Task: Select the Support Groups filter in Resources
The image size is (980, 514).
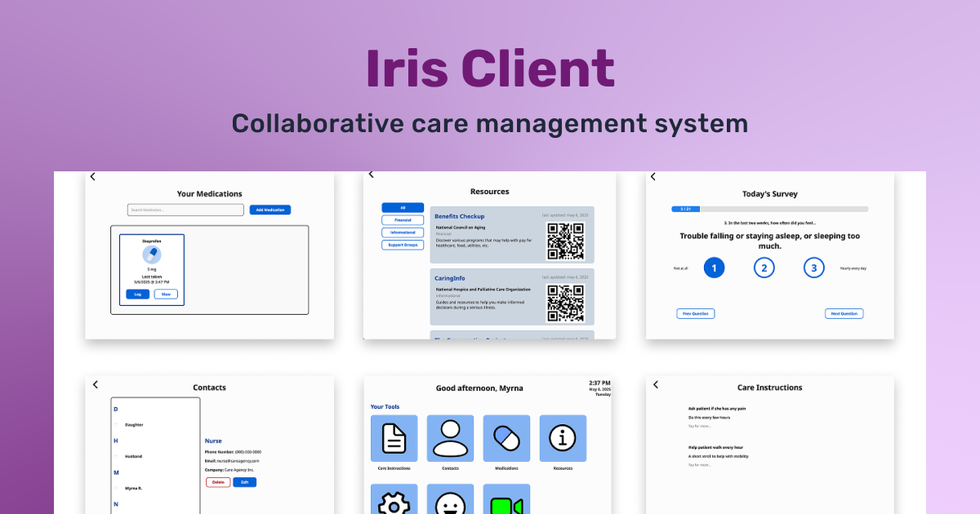Action: pos(402,245)
